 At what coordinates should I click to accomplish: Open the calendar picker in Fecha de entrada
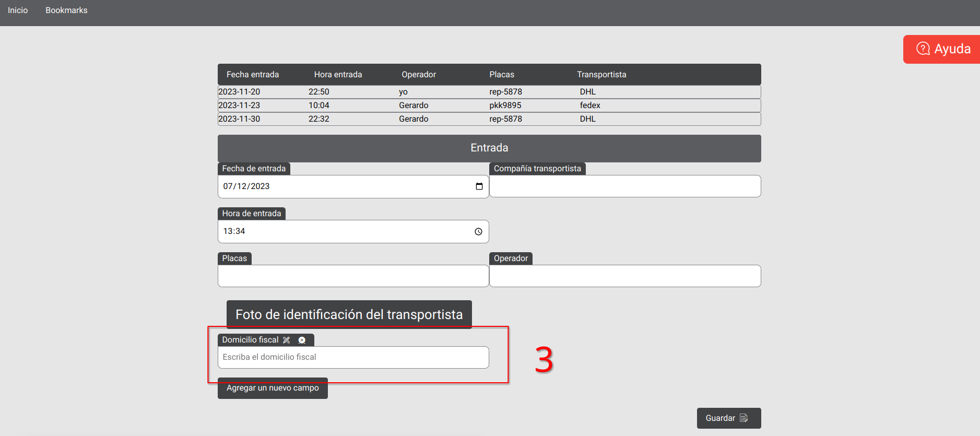pyautogui.click(x=479, y=186)
